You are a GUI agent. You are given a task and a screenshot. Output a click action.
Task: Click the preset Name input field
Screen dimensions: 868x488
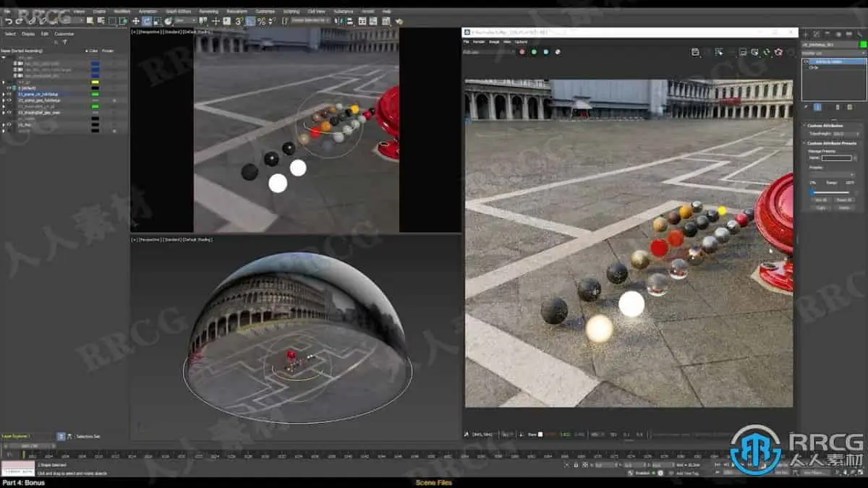(836, 158)
